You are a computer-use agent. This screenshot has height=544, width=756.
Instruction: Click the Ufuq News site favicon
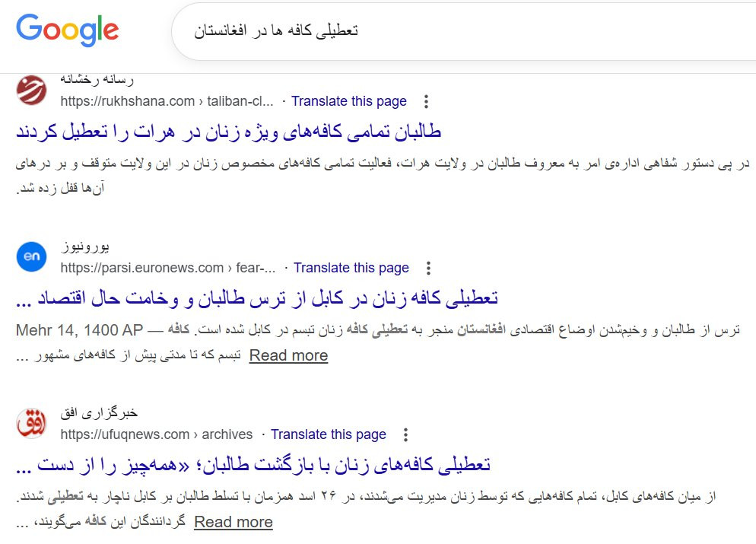point(31,423)
